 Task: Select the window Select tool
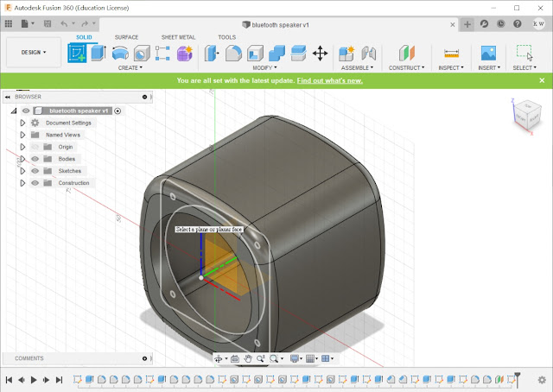click(x=524, y=54)
